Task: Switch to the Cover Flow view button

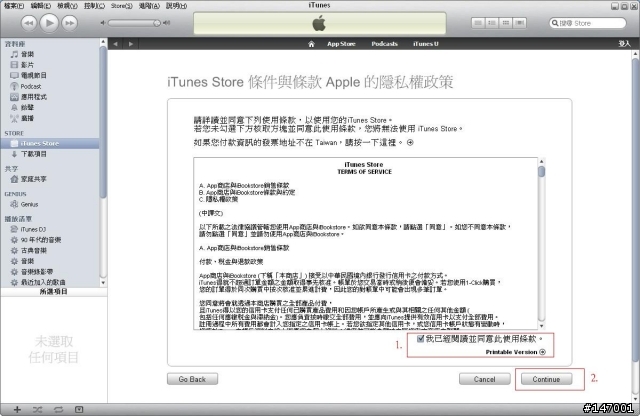Action: 520,23
